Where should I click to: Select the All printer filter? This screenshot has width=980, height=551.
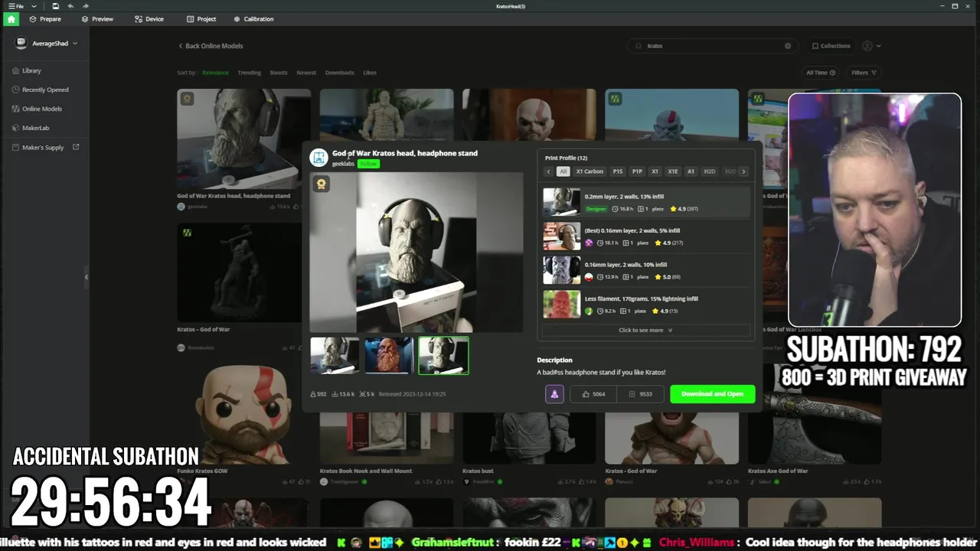point(563,171)
